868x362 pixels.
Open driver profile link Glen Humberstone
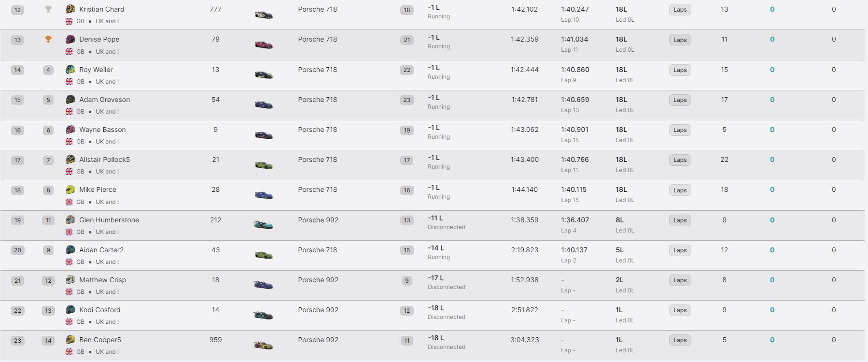109,220
